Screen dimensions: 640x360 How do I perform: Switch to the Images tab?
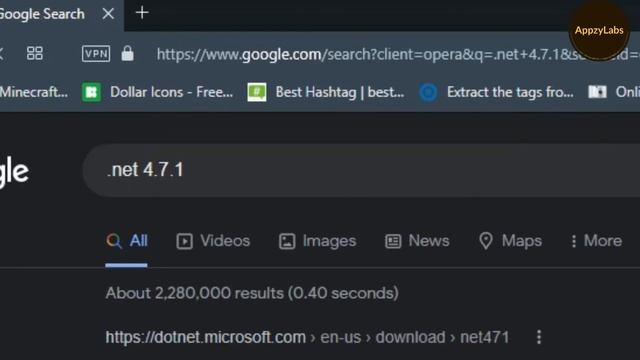(x=318, y=241)
